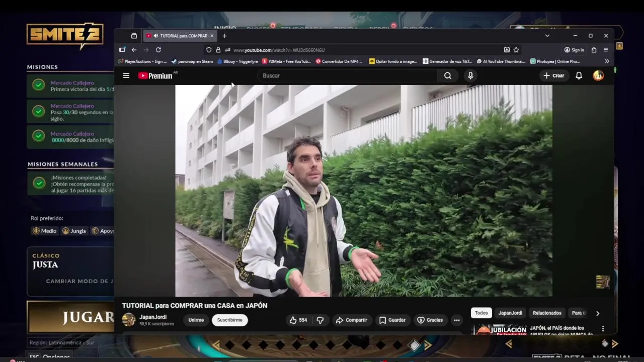Screen dimensions: 644x362
Task: Click the JUGAR button in SMITE
Action: point(70,317)
